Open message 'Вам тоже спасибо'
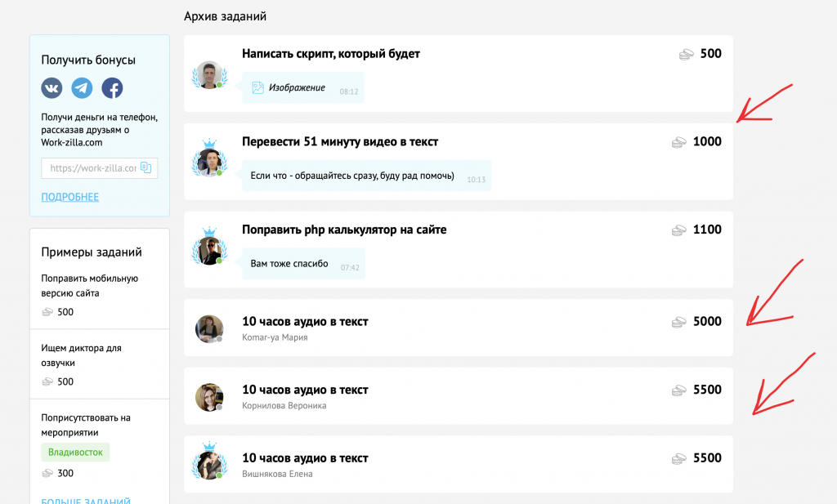837x504 pixels. (x=289, y=264)
